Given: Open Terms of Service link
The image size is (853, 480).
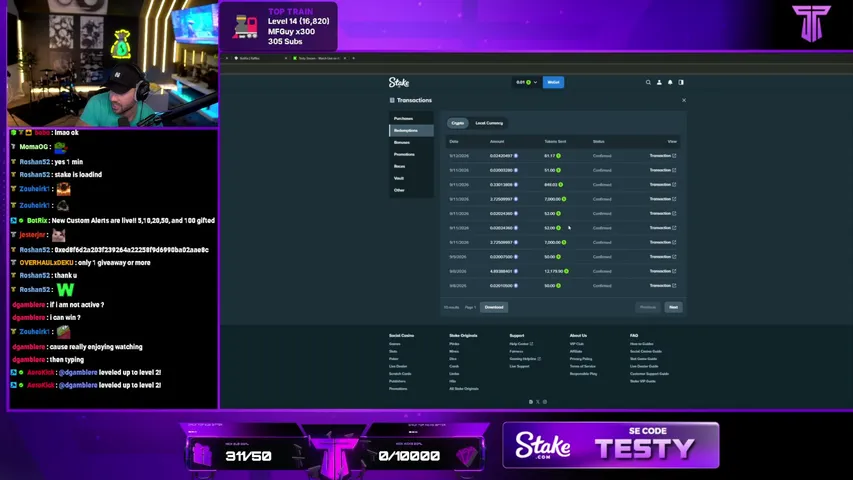Looking at the screenshot, I should tap(583, 366).
